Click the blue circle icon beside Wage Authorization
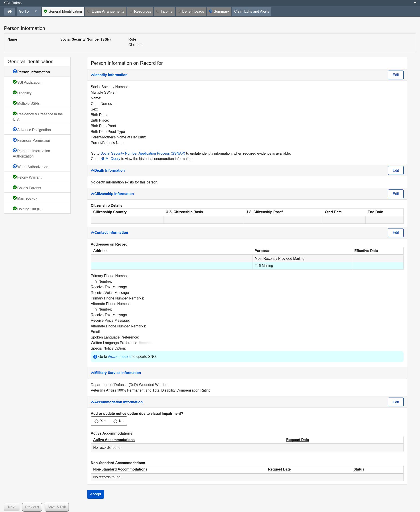This screenshot has height=512, width=420. pos(15,166)
